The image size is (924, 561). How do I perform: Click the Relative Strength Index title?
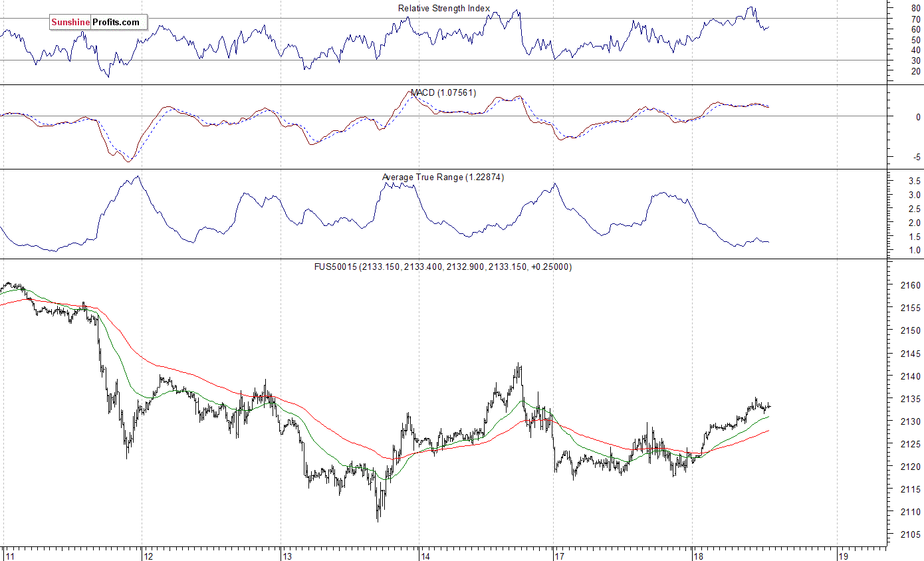point(444,9)
